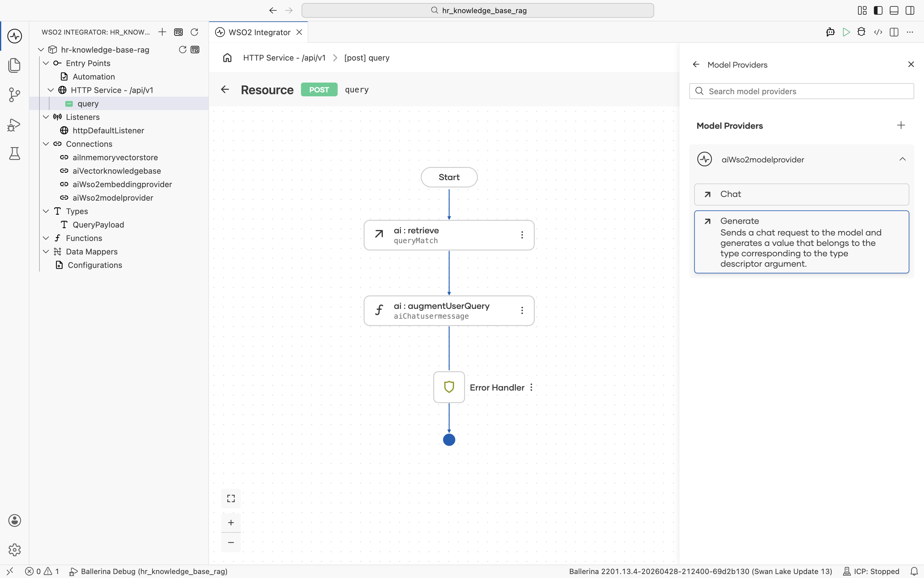Click the overview icon in the sidebar header
Image resolution: width=924 pixels, height=578 pixels.
[x=178, y=32]
